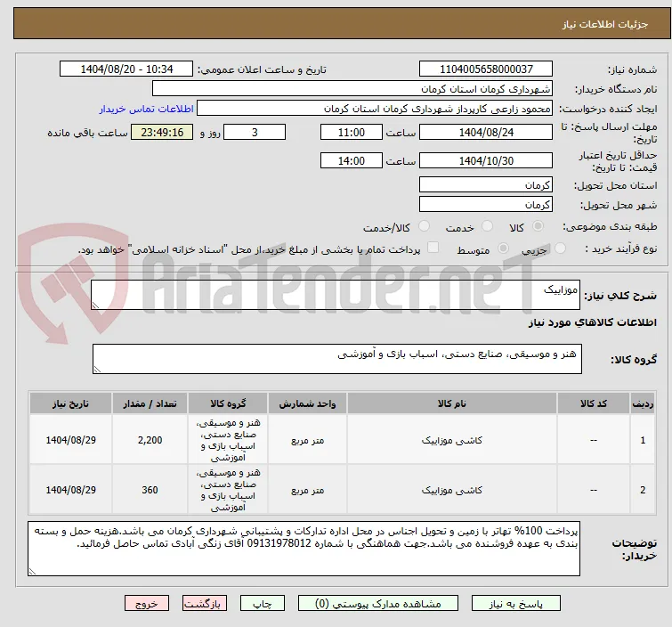Click the 'بازگشت' back button
Screen dimensions: 672x627
coord(205,604)
